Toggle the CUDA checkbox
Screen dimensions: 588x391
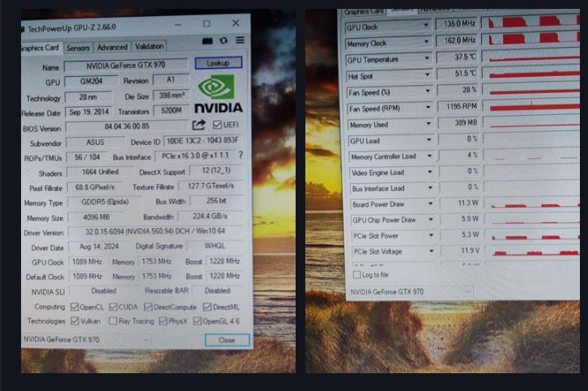click(113, 307)
